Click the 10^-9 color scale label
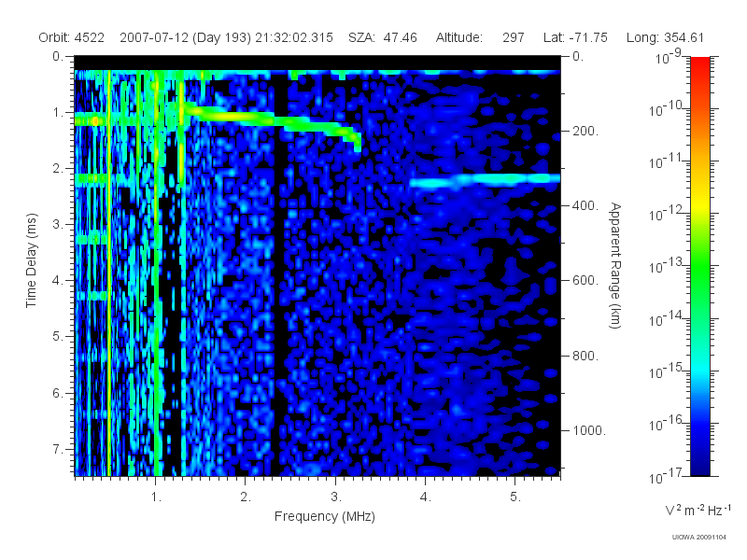The image size is (747, 560). coord(669,57)
